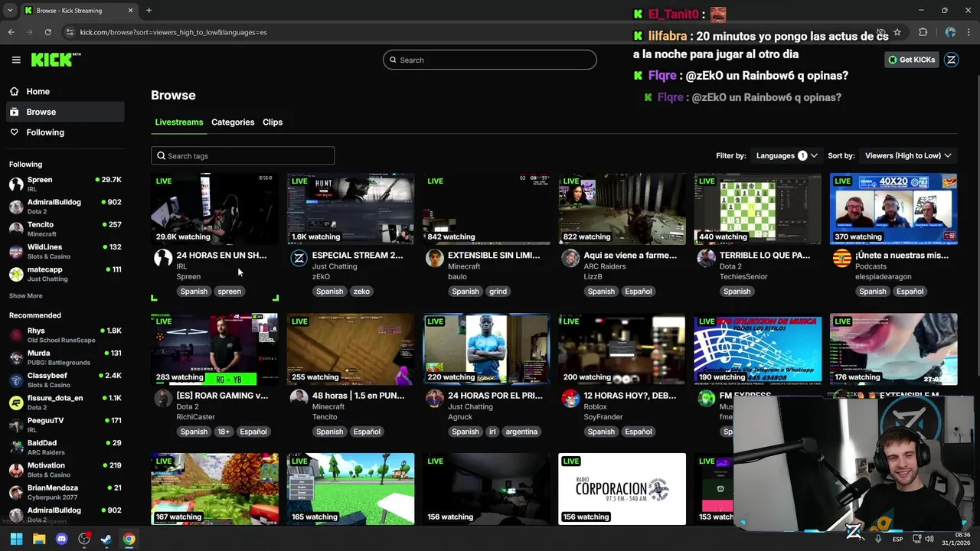Open Classybeef recommended channel avatar
980x551 pixels.
click(x=16, y=380)
